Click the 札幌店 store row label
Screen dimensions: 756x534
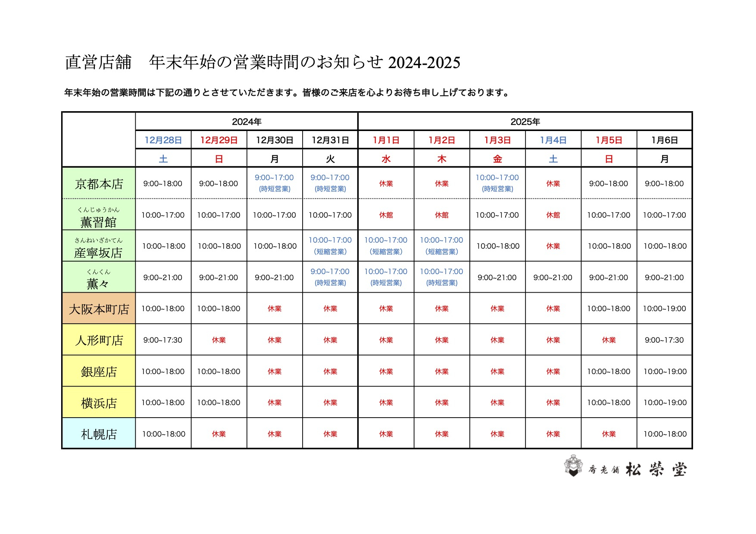[x=99, y=434]
